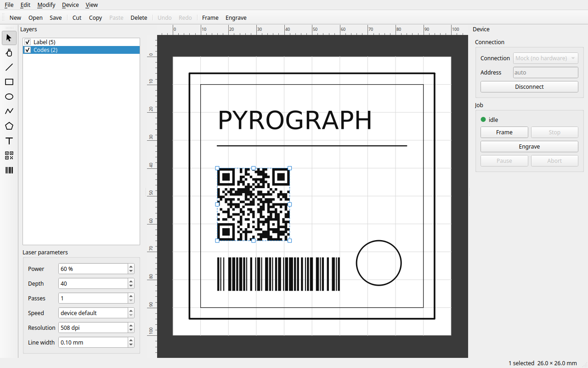Image resolution: width=588 pixels, height=368 pixels.
Task: Open the View menu
Action: (x=92, y=5)
